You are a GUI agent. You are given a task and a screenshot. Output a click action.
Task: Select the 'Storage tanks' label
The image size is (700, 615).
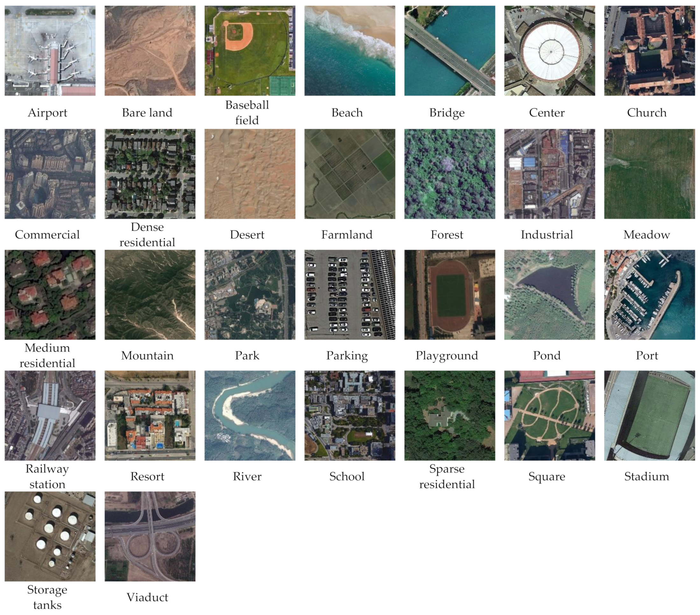(47, 597)
